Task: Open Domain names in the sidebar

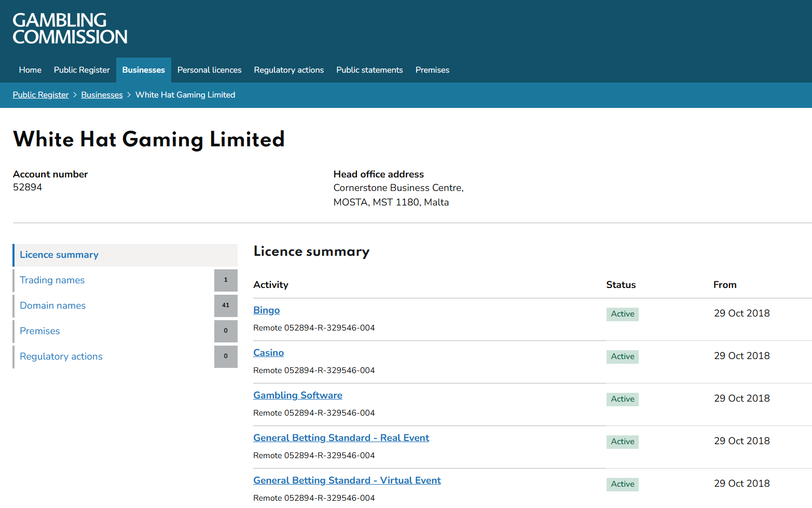Action: [x=52, y=306]
